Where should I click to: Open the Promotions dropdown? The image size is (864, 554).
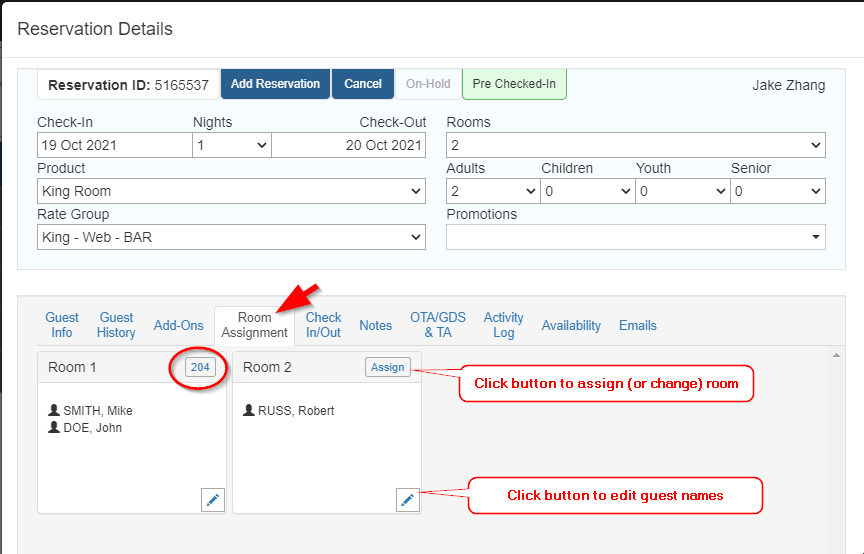635,237
